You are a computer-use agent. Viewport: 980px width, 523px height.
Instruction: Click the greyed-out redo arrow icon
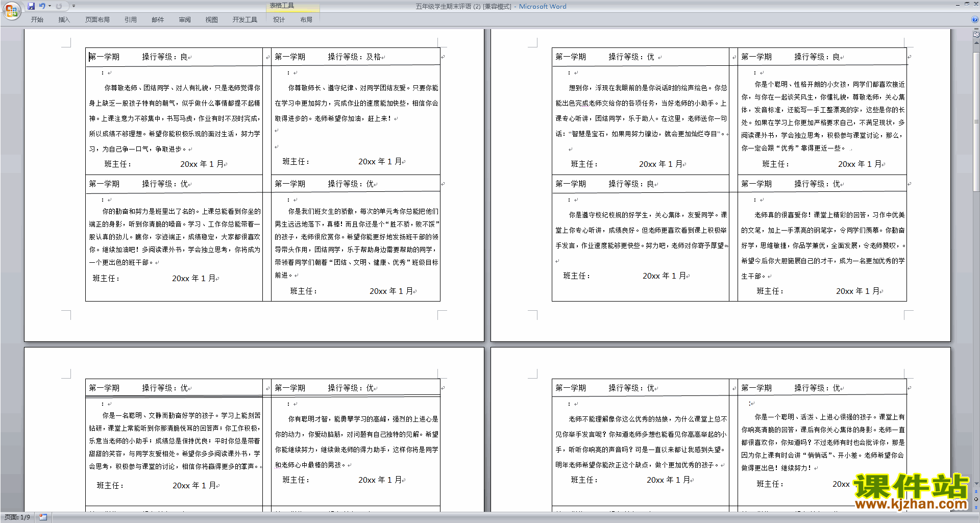click(59, 6)
